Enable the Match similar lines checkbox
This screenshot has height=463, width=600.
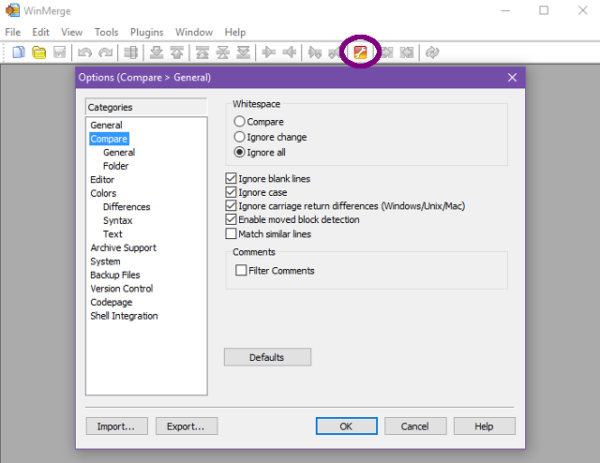tap(232, 234)
